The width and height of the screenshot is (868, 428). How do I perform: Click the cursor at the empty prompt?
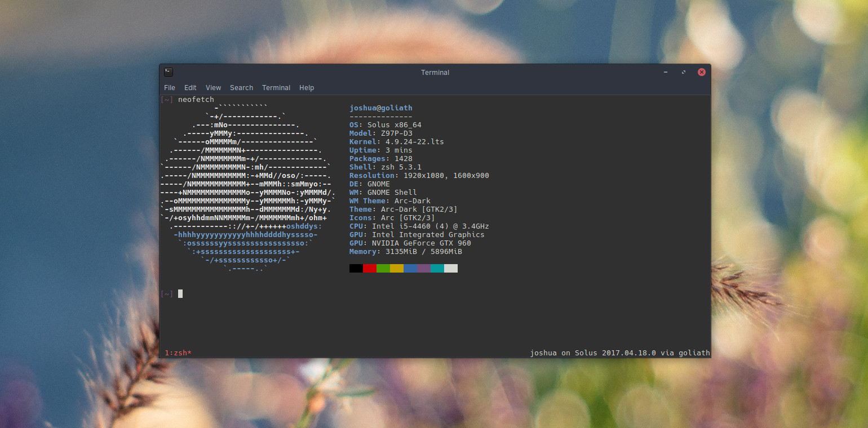(x=180, y=293)
